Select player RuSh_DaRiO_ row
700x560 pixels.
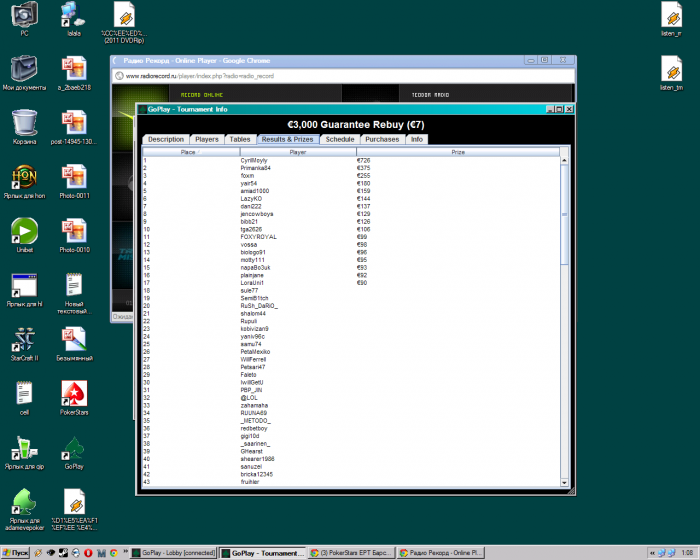pos(259,306)
